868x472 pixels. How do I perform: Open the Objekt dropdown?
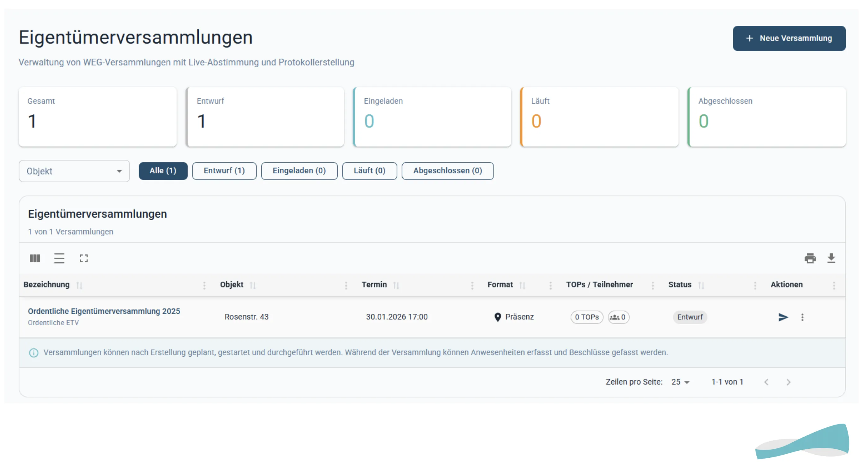click(x=74, y=171)
